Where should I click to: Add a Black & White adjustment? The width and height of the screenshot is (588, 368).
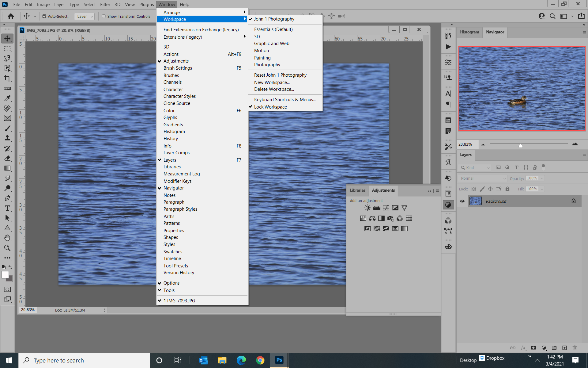[381, 218]
